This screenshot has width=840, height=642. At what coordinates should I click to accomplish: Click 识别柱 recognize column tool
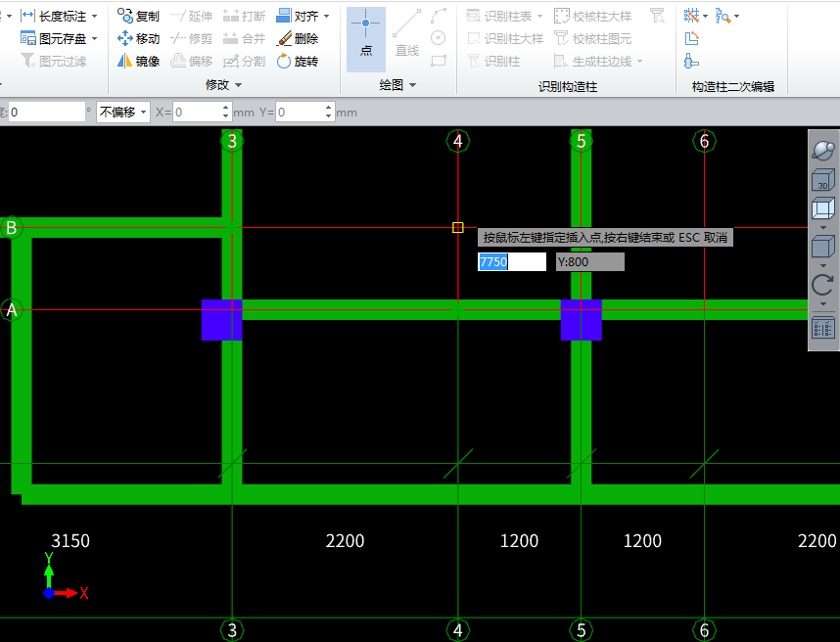(x=493, y=61)
